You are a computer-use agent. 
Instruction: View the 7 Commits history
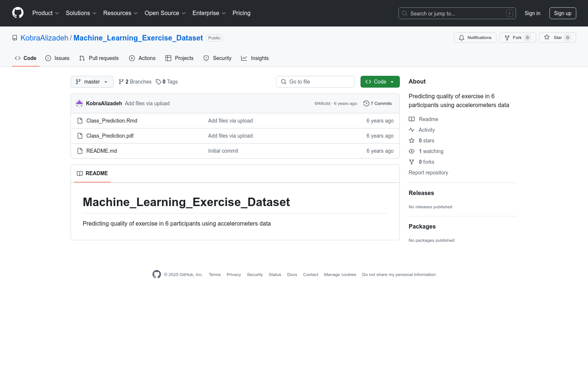(x=377, y=103)
